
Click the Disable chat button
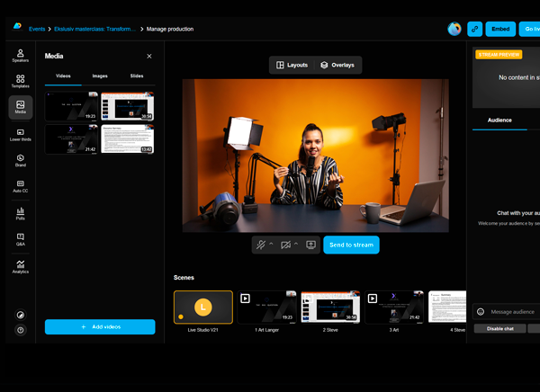point(500,329)
